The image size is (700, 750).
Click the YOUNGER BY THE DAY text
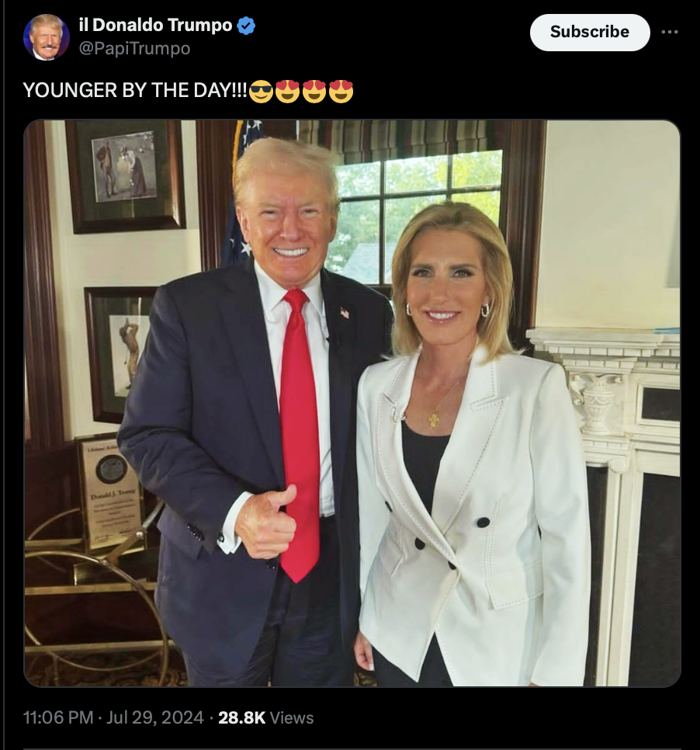pyautogui.click(x=135, y=90)
